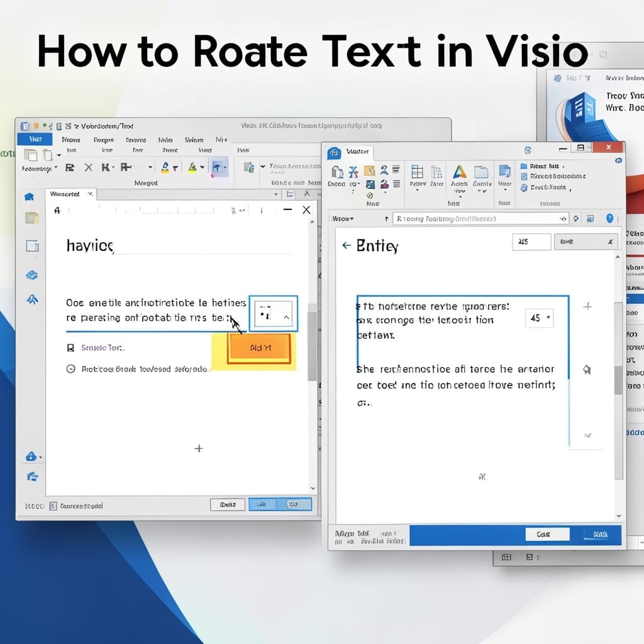Click the grid icon in back window status bar
644x644 pixels.
pyautogui.click(x=506, y=557)
